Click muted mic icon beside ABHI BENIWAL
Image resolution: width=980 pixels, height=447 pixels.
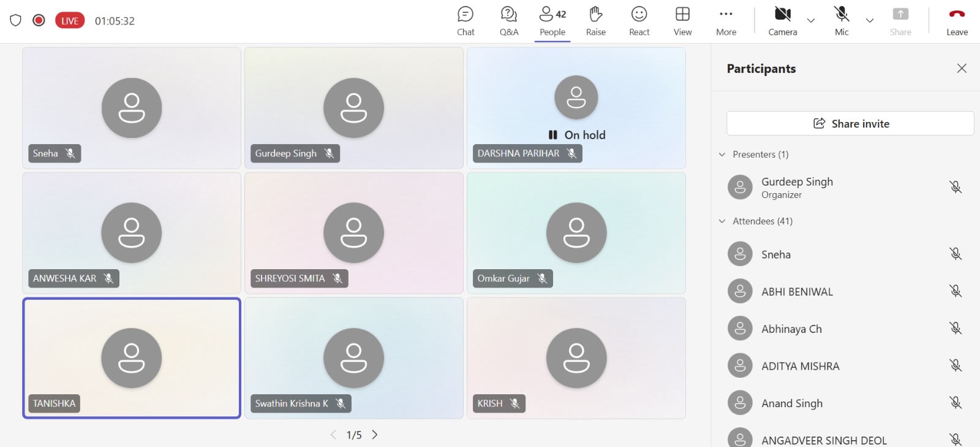click(x=956, y=291)
